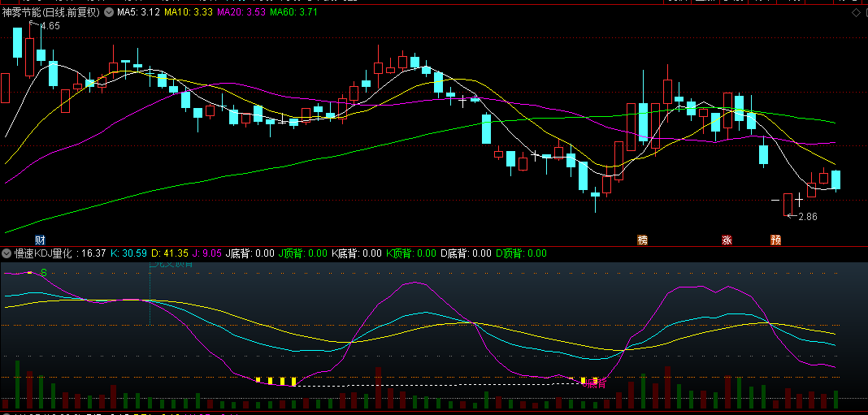Click the D顶背 green label

tap(522, 253)
